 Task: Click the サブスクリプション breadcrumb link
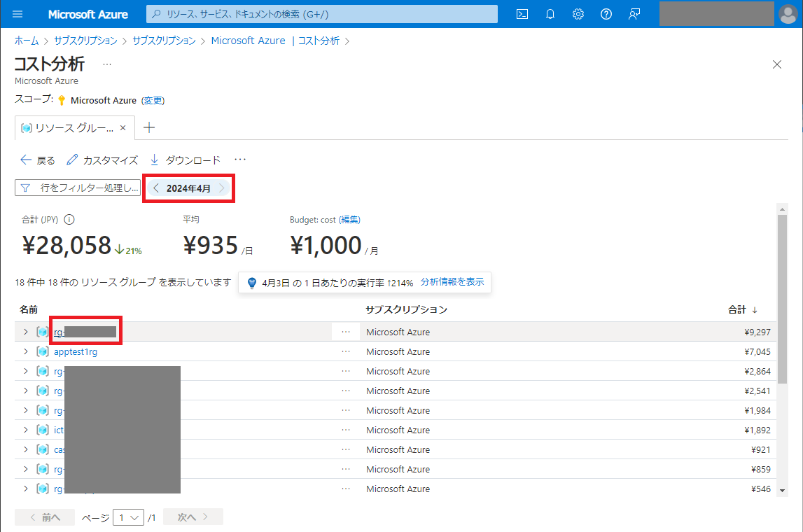[91, 41]
